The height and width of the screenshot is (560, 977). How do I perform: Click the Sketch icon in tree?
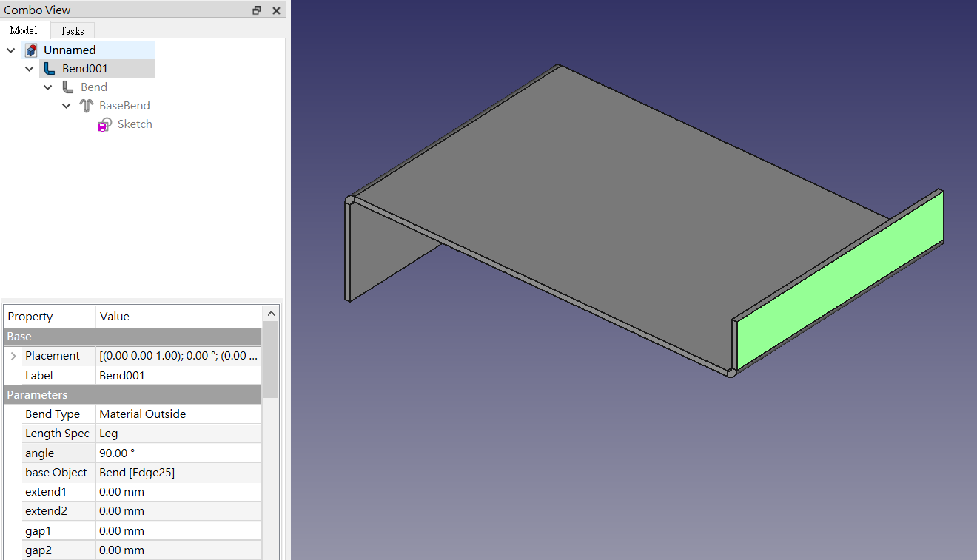tap(105, 124)
